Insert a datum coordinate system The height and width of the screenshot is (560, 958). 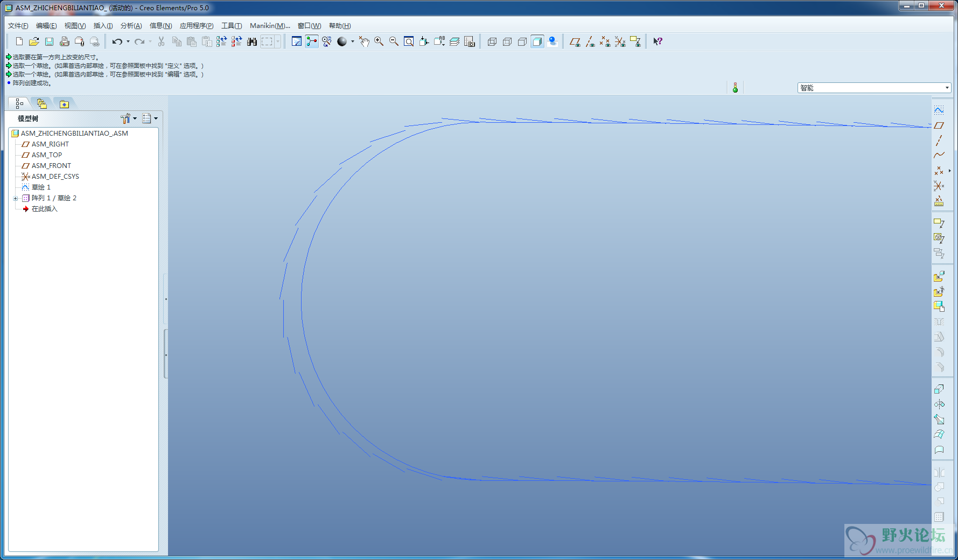(x=939, y=185)
